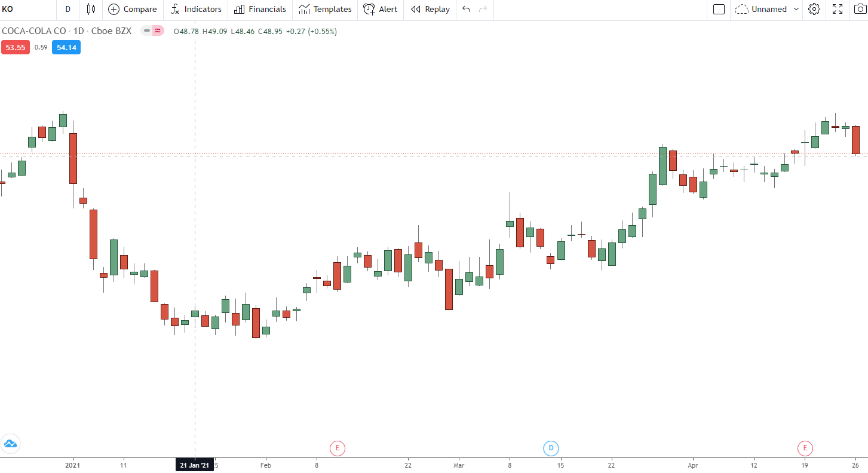Open the indicator Templates menu
Screen dimensions: 868x473
[x=325, y=9]
